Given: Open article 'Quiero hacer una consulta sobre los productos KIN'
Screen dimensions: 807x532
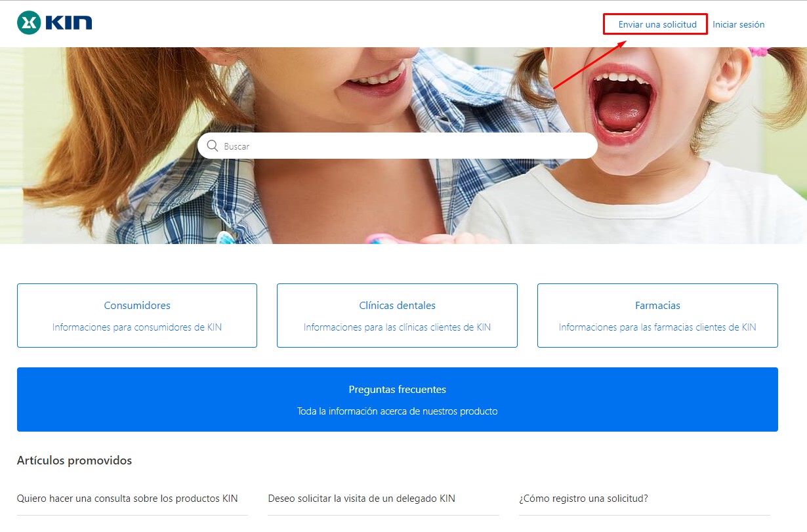Looking at the screenshot, I should pyautogui.click(x=127, y=499).
